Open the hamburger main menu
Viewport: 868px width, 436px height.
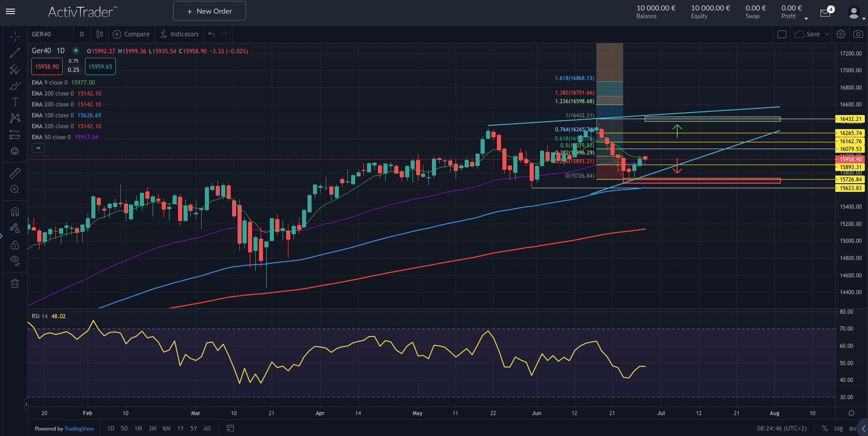pyautogui.click(x=10, y=11)
